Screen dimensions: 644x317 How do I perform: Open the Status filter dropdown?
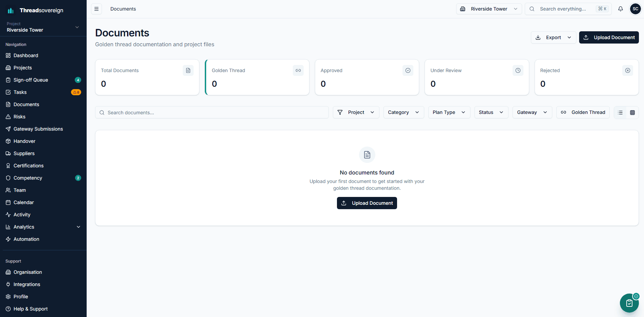(x=491, y=112)
